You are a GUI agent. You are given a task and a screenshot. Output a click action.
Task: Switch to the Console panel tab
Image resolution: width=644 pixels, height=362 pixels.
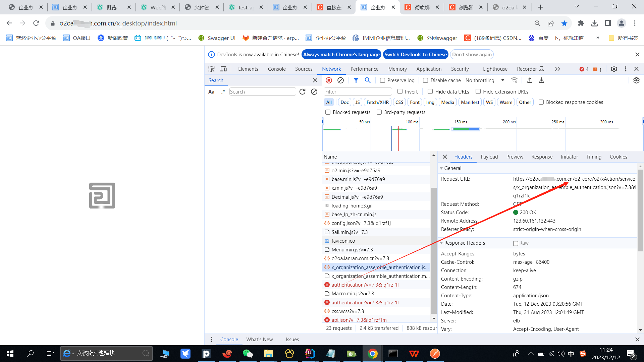pyautogui.click(x=276, y=69)
